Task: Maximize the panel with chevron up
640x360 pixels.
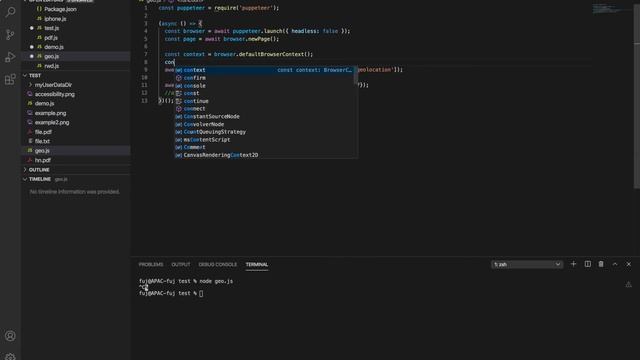Action: [615, 264]
